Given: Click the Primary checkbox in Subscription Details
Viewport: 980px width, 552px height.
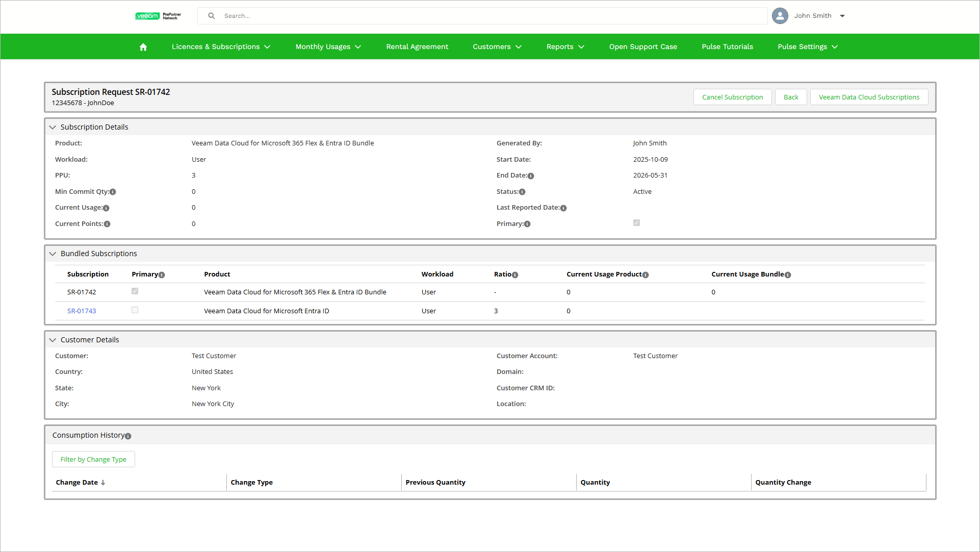Looking at the screenshot, I should click(x=636, y=223).
